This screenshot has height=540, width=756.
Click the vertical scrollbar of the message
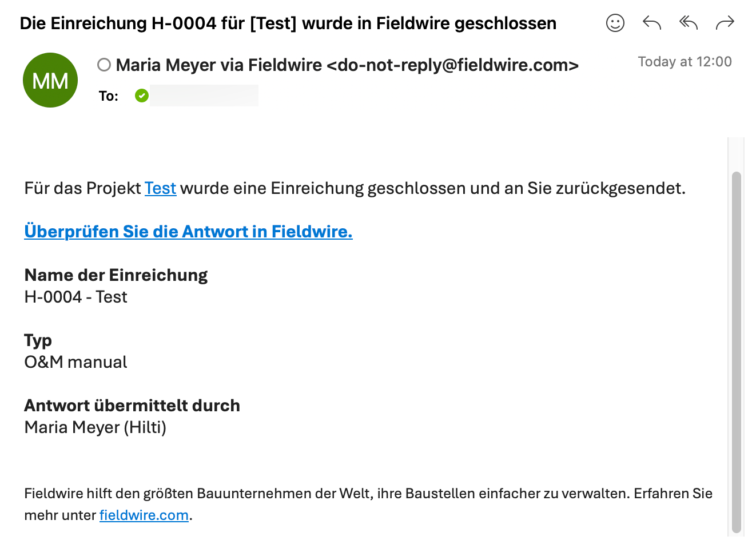(x=737, y=351)
